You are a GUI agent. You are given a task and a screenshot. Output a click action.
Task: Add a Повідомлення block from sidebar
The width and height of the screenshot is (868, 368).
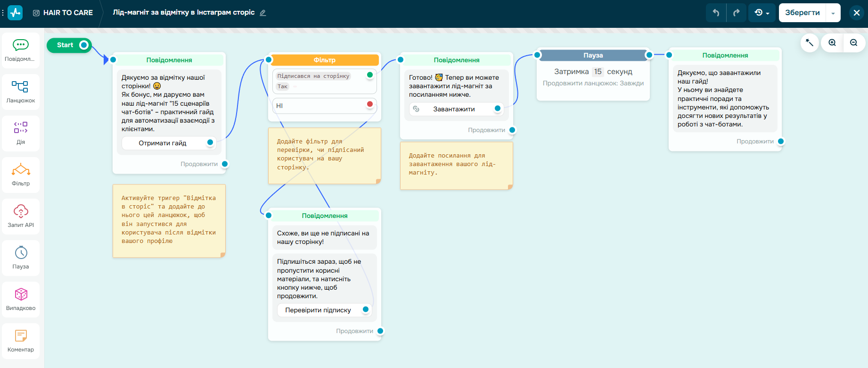pos(21,51)
